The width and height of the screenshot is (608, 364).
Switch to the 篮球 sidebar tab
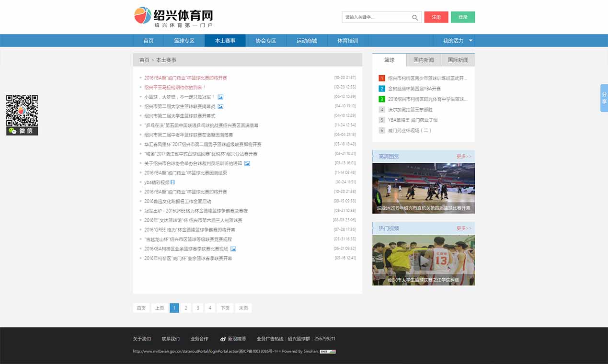[390, 60]
